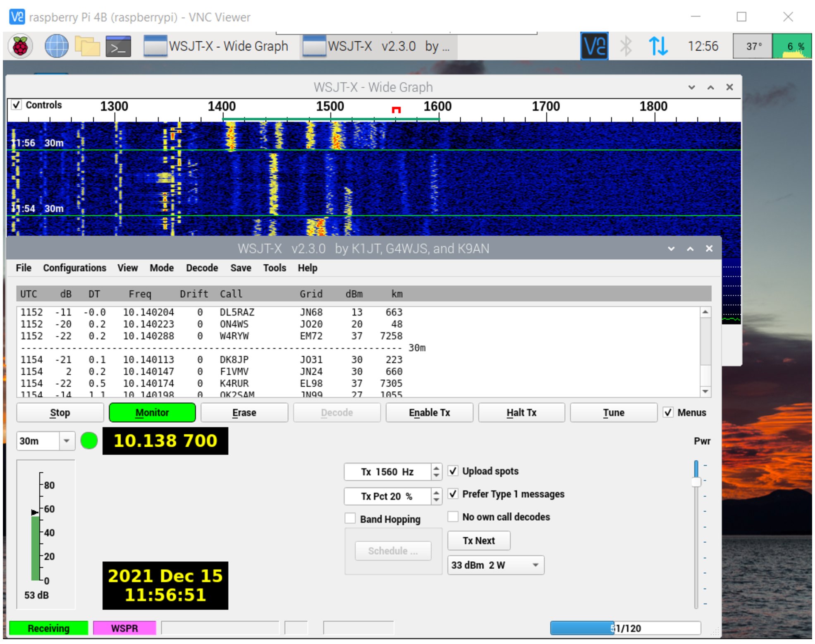Click the 51/120 progress bar
The height and width of the screenshot is (644, 815).
[625, 628]
